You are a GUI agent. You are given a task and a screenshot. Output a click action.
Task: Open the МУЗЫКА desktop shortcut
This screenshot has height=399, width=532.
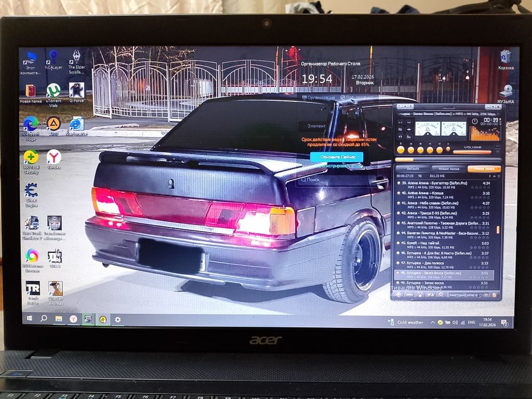point(506,94)
